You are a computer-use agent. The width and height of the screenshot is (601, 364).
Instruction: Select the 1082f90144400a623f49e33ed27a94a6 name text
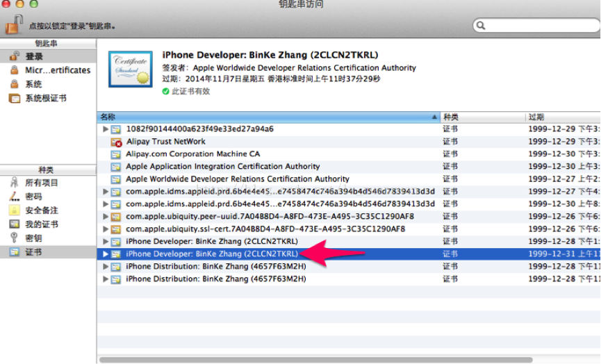coord(199,129)
